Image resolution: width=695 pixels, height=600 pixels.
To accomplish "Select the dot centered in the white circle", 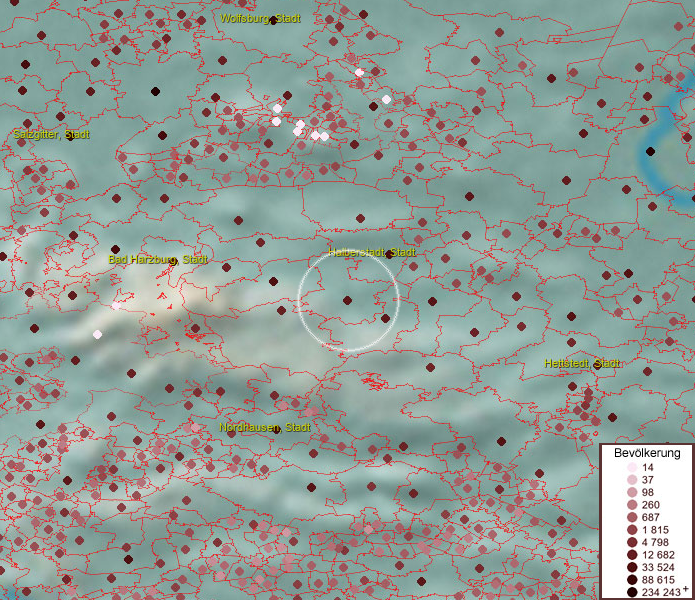I will click(347, 300).
